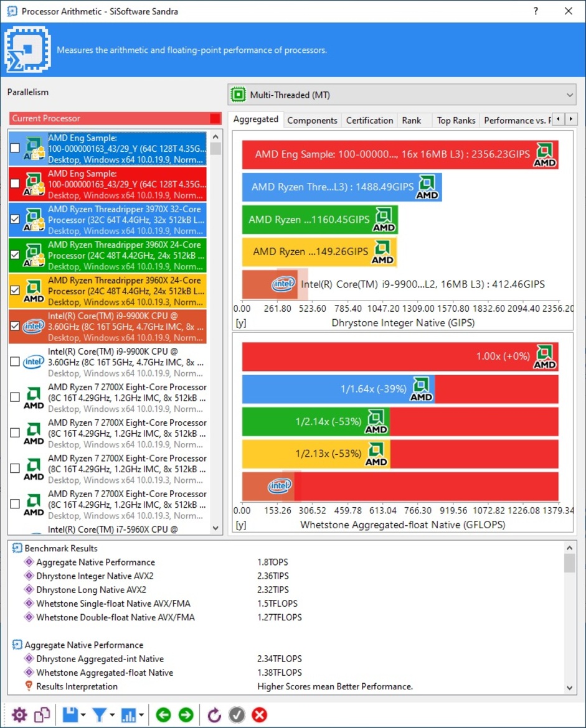Click the grey checkmark OK icon
This screenshot has width=586, height=728.
tap(237, 714)
